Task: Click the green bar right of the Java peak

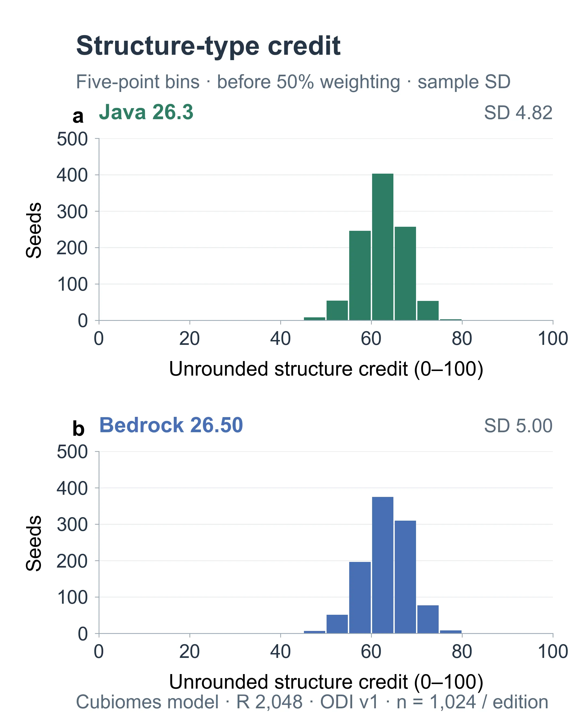Action: (x=405, y=273)
